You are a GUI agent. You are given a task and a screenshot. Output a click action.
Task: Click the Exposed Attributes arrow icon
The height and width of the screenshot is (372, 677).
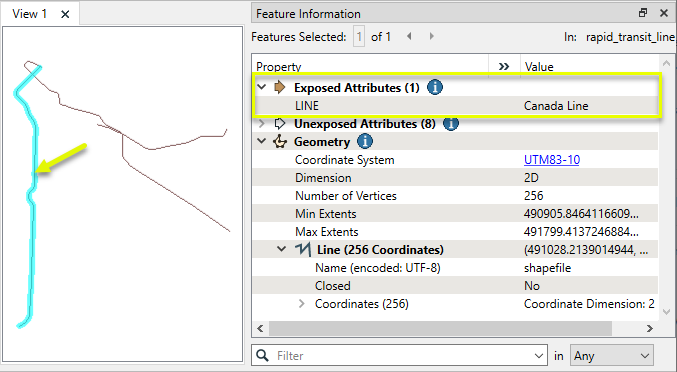pos(280,88)
